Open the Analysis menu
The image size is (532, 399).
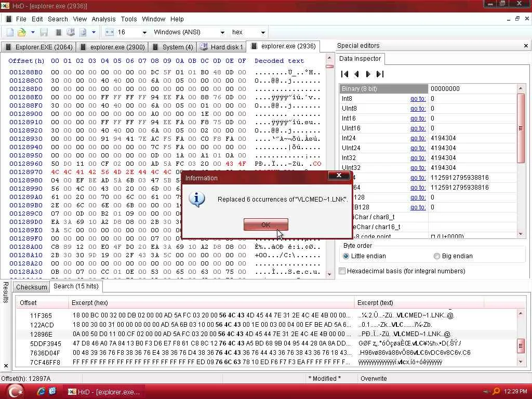pyautogui.click(x=103, y=19)
